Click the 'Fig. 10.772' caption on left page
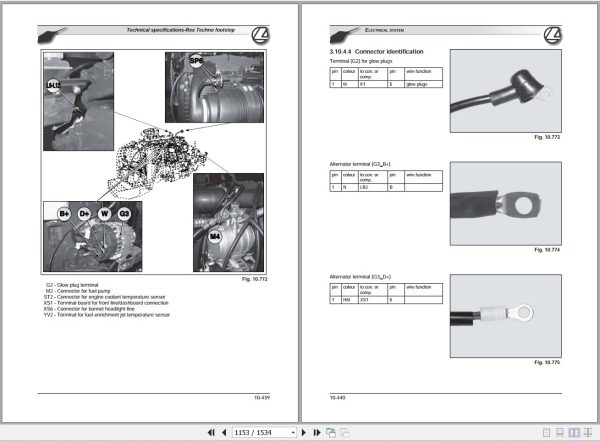 (x=255, y=279)
